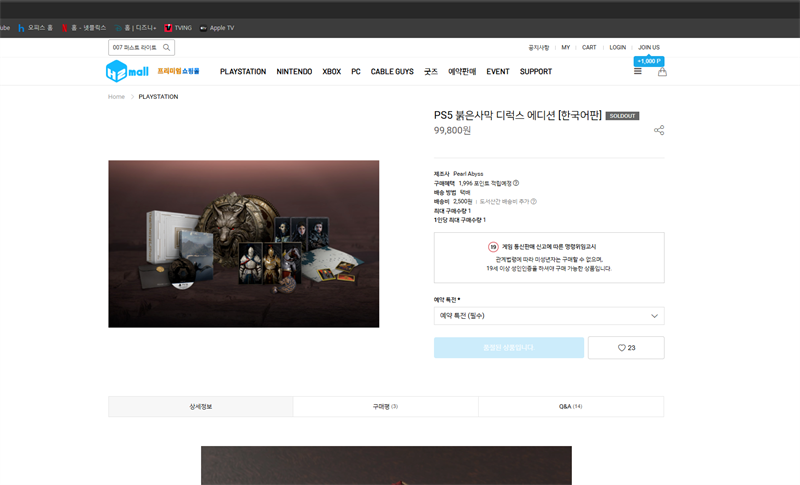
Task: Open the CABLE GUYS menu category
Action: (x=392, y=72)
